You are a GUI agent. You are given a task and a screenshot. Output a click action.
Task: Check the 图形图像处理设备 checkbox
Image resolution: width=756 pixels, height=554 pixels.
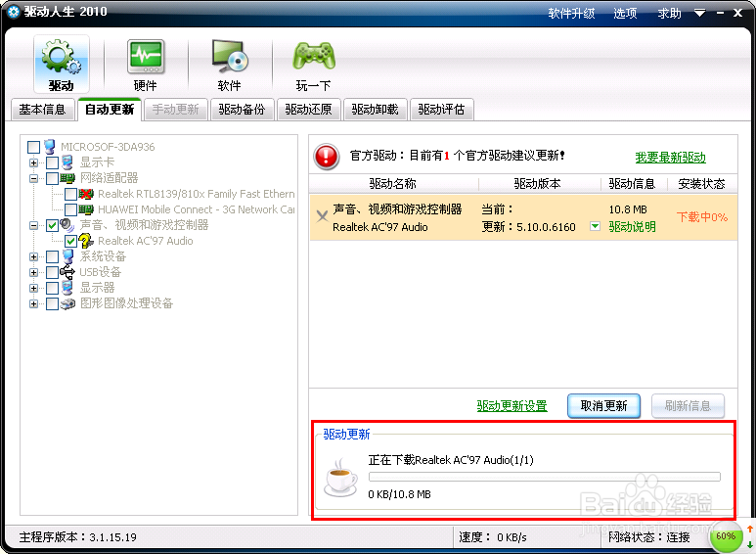[52, 303]
